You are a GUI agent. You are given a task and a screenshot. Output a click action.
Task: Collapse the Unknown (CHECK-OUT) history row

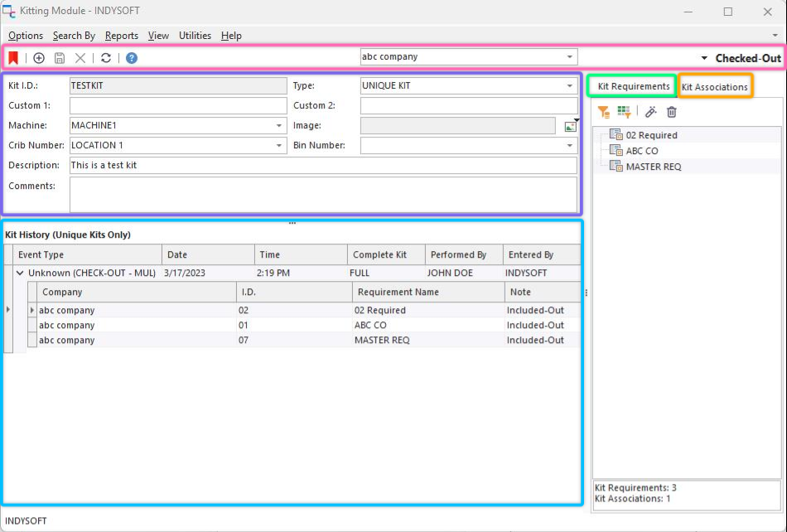[x=20, y=273]
